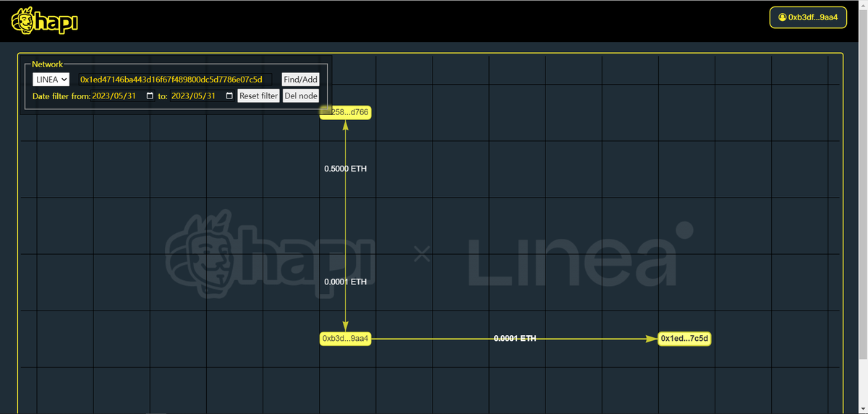This screenshot has height=414, width=868.
Task: Click the Del node button
Action: pyautogui.click(x=300, y=96)
